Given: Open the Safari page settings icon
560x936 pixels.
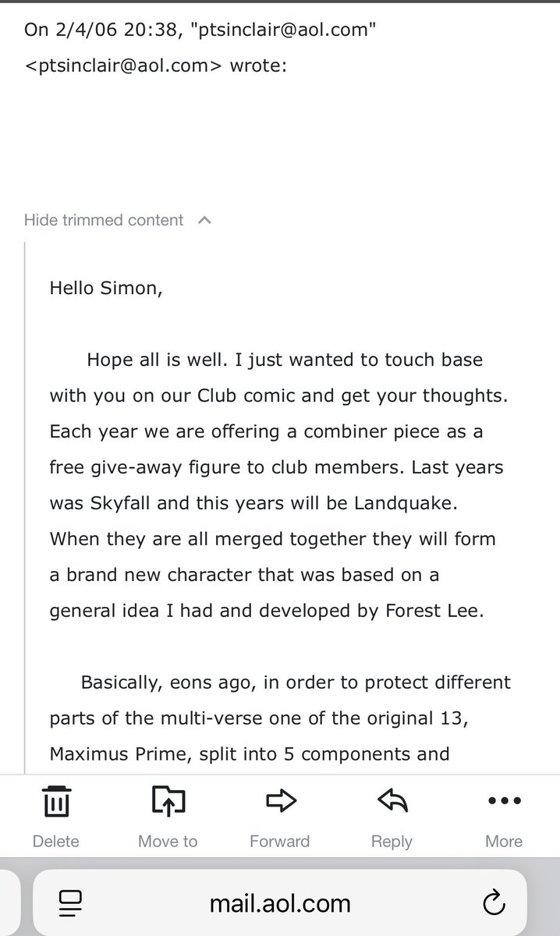Looking at the screenshot, I should click(x=70, y=903).
